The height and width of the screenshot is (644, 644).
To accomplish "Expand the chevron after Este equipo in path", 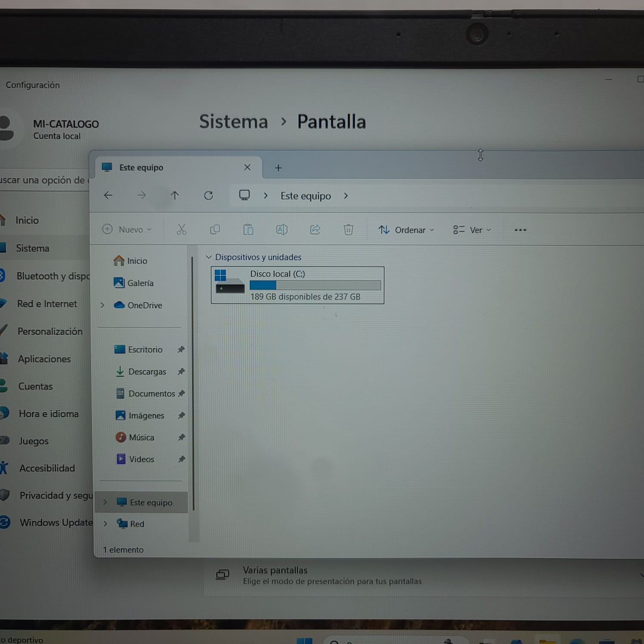I will click(346, 196).
